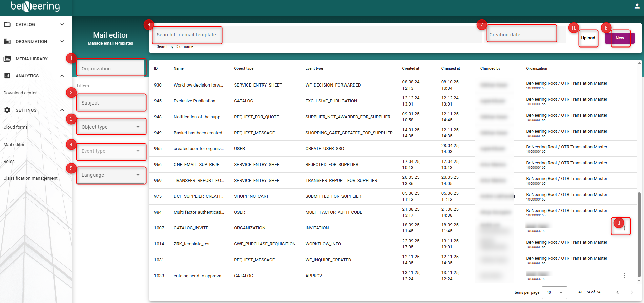Click the Upload button
Screen dimensions: 644x303
pyautogui.click(x=588, y=38)
